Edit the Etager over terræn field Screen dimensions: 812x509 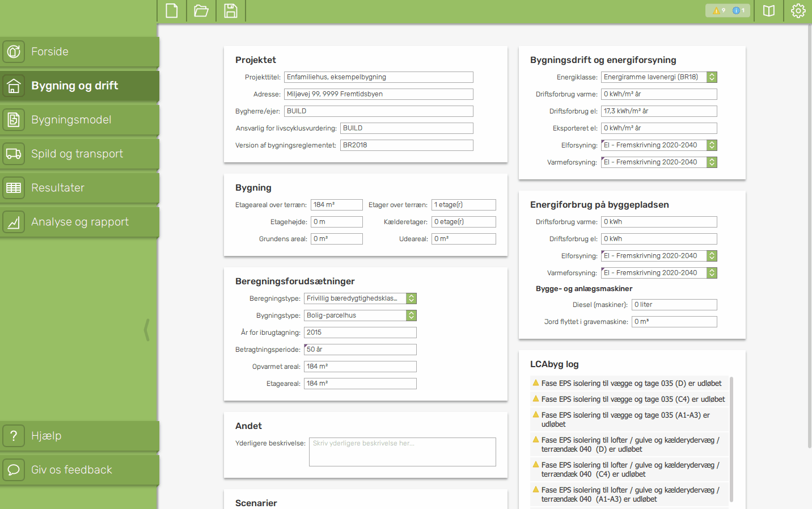(x=464, y=205)
